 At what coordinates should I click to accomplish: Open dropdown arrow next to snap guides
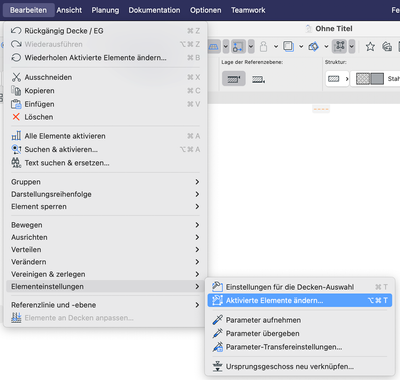[x=251, y=46]
